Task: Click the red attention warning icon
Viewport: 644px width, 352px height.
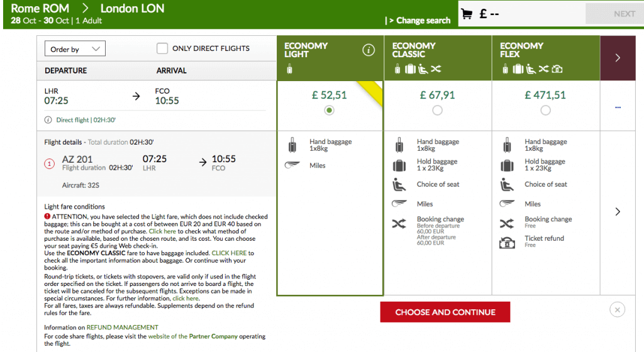Action: click(47, 216)
